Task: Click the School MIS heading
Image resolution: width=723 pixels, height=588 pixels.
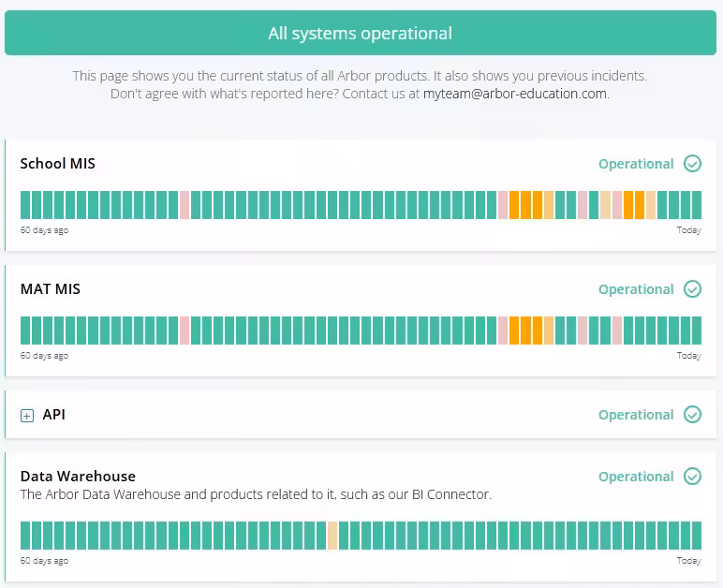Action: coord(58,164)
